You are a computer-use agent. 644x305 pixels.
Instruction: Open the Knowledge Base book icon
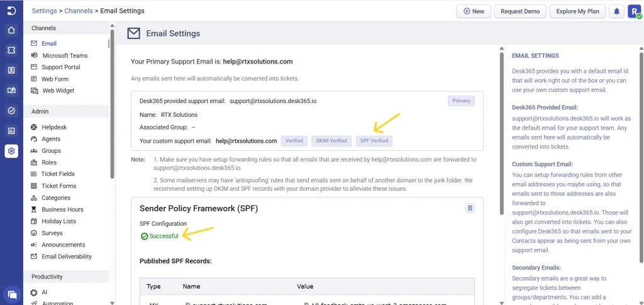11,91
